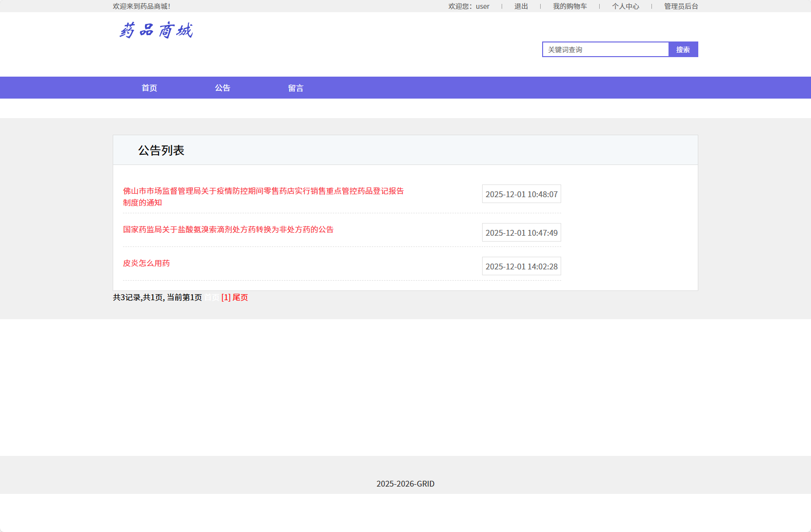Switch to the 公告 section
This screenshot has width=811, height=532.
pyautogui.click(x=223, y=87)
